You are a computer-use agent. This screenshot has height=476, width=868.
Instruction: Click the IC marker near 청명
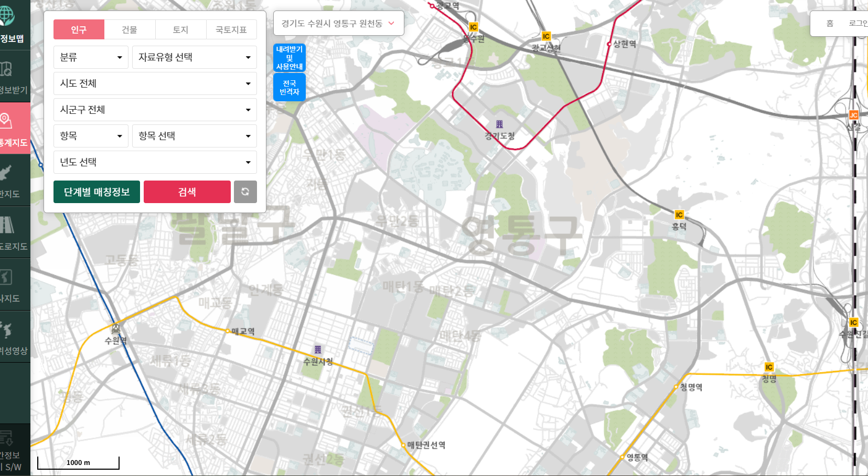pyautogui.click(x=769, y=367)
